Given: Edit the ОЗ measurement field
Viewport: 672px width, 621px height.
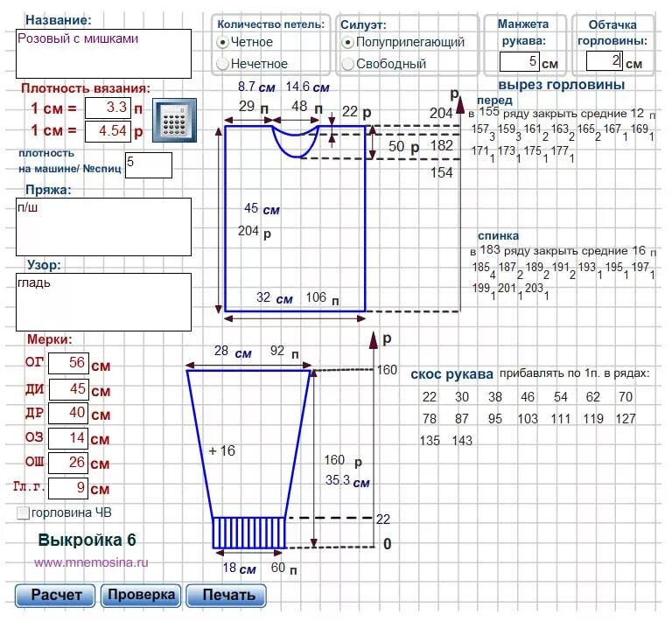Looking at the screenshot, I should (68, 438).
